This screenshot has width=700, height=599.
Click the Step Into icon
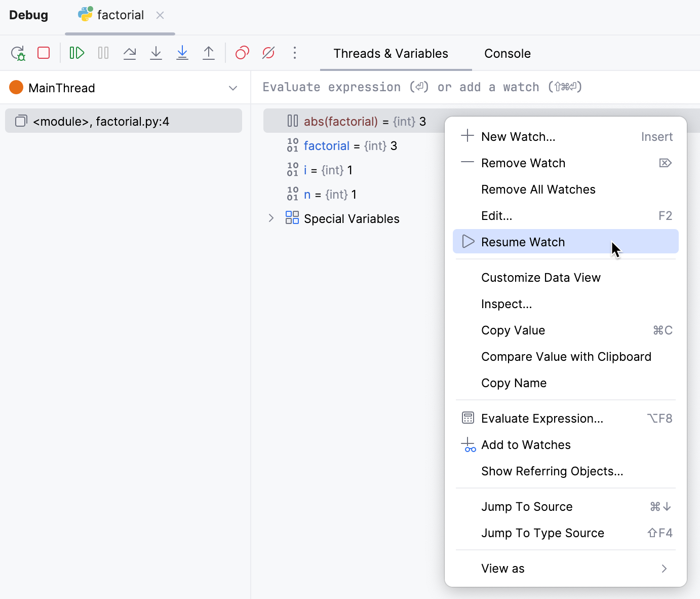click(x=156, y=53)
